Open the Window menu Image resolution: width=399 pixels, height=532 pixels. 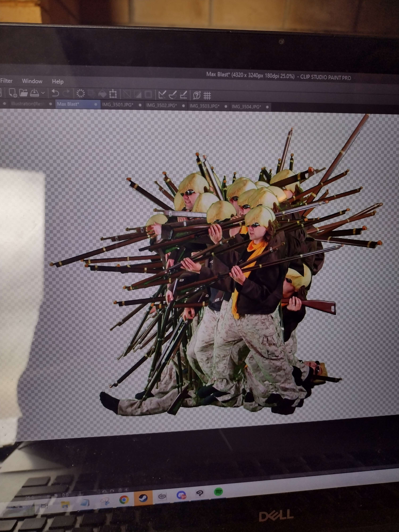(32, 81)
